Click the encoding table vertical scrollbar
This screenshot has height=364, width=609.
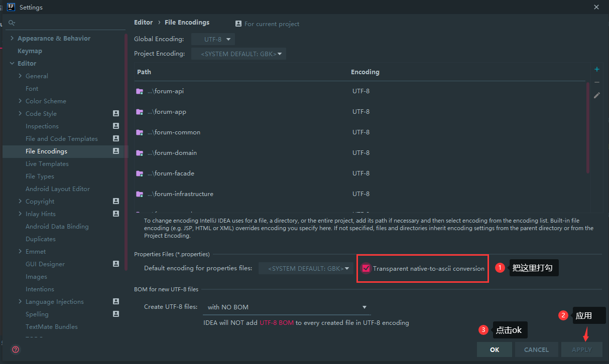[x=587, y=128]
